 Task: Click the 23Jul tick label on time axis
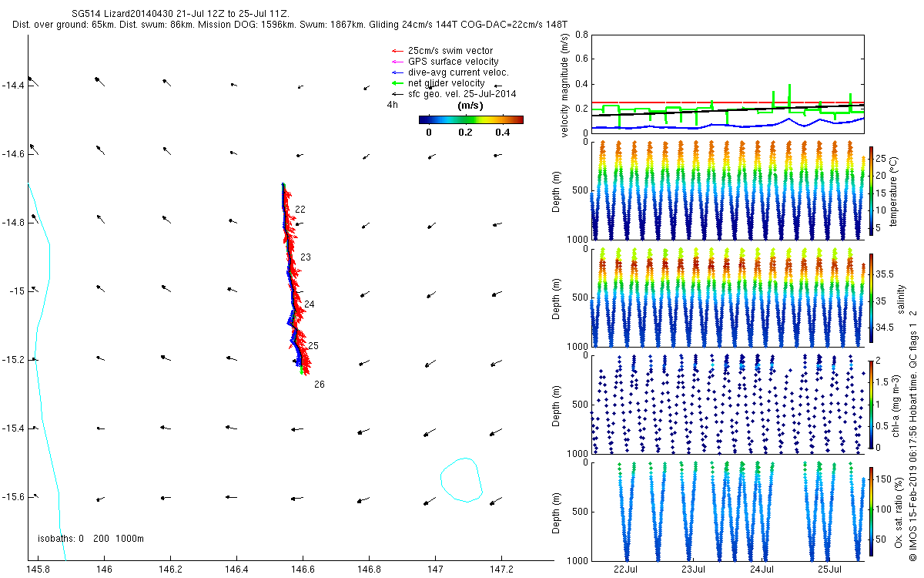694,570
